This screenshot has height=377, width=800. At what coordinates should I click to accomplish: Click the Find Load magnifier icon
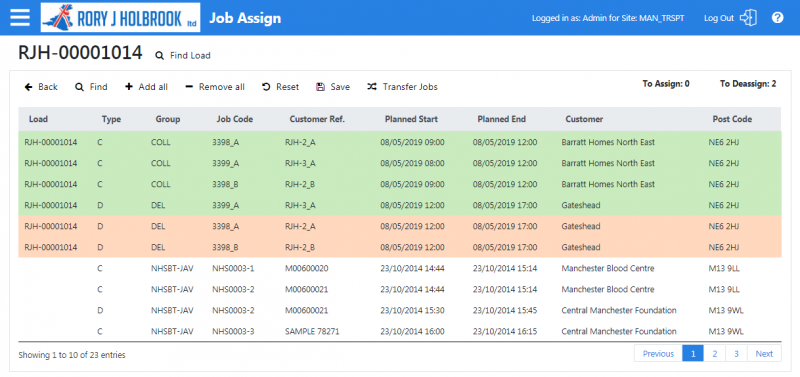pyautogui.click(x=160, y=56)
